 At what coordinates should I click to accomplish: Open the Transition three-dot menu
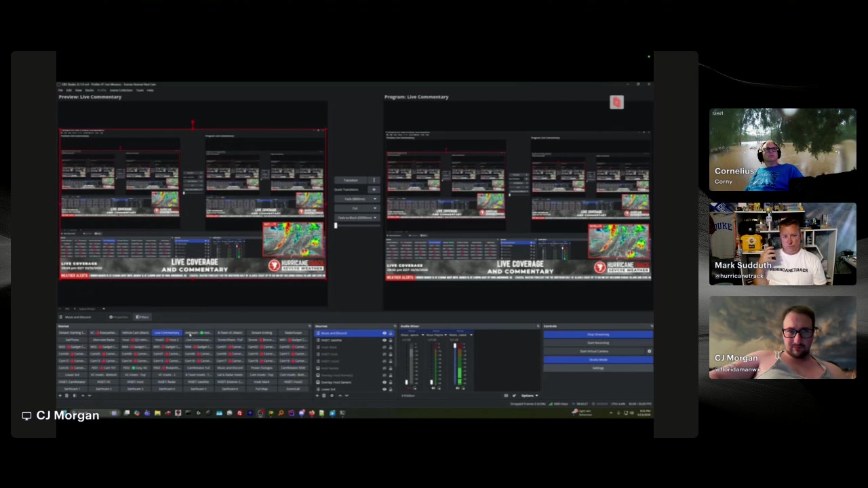click(x=374, y=180)
